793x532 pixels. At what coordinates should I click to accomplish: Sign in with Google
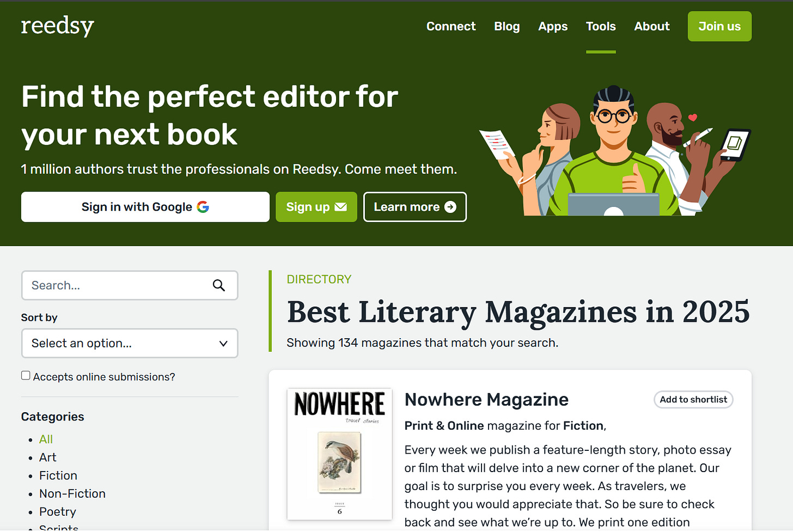[x=145, y=207]
